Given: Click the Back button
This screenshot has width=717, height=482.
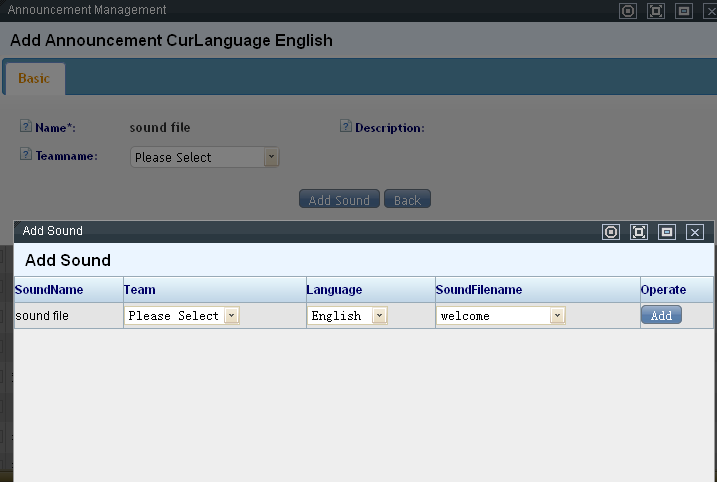Looking at the screenshot, I should pyautogui.click(x=407, y=200).
